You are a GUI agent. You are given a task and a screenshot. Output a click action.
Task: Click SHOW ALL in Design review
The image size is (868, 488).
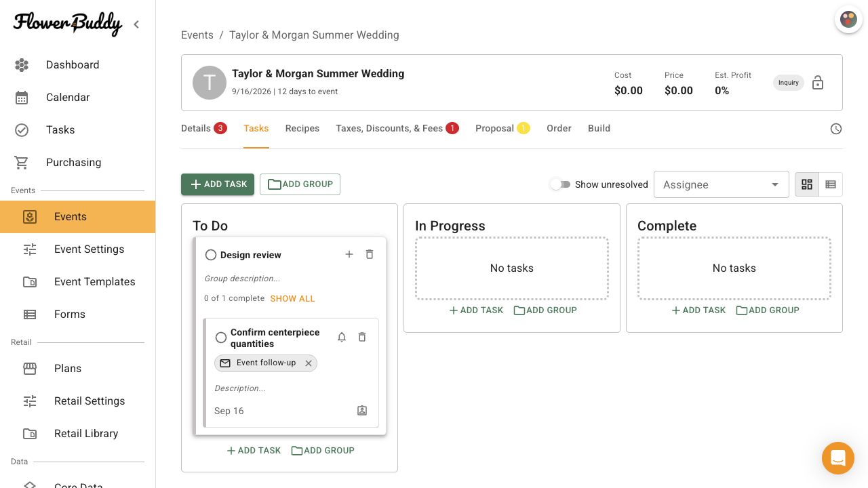point(293,299)
